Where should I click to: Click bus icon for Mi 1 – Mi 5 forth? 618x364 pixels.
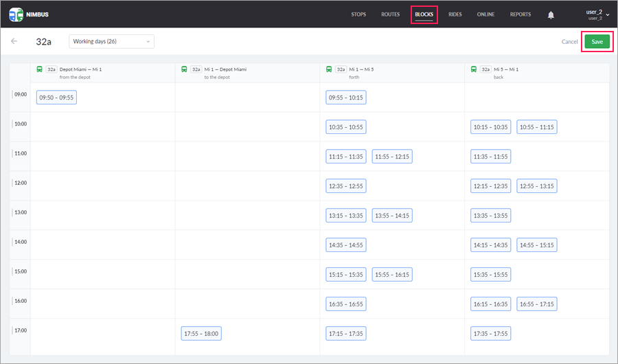329,69
